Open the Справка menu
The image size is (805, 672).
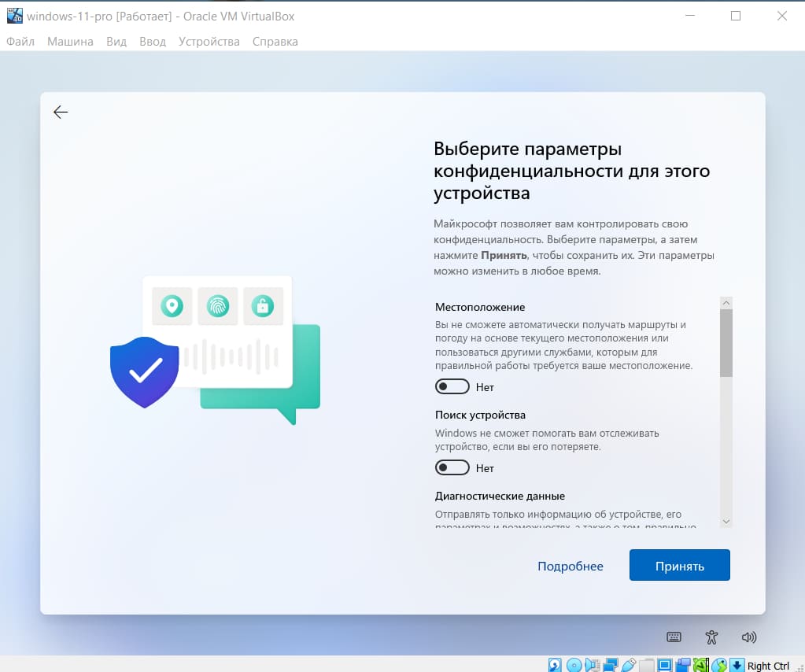coord(275,42)
